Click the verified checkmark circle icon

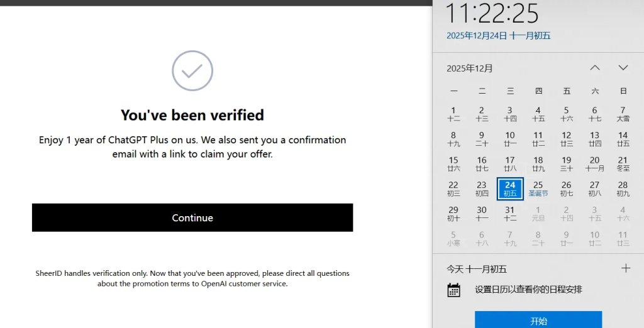coord(192,70)
